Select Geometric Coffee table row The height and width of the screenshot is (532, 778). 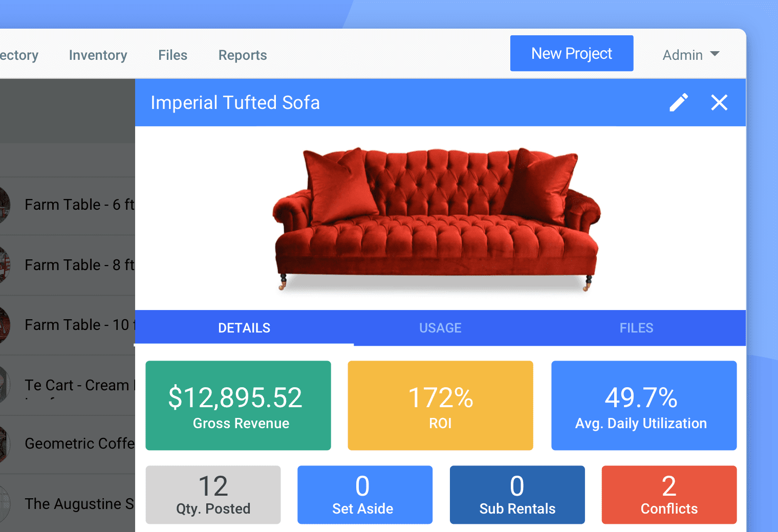click(x=68, y=444)
